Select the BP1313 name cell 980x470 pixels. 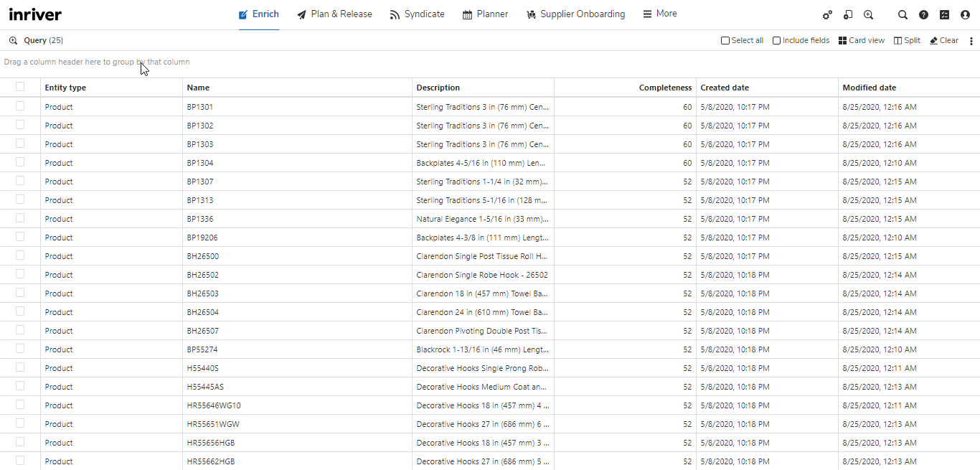(x=297, y=200)
